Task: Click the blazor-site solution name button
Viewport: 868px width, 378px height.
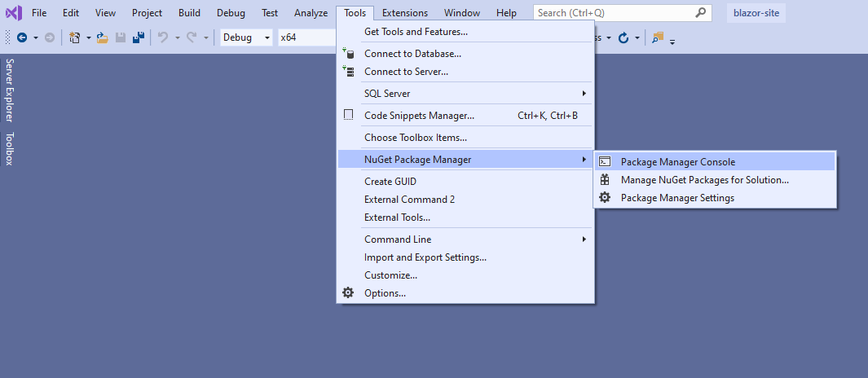Action: 756,13
